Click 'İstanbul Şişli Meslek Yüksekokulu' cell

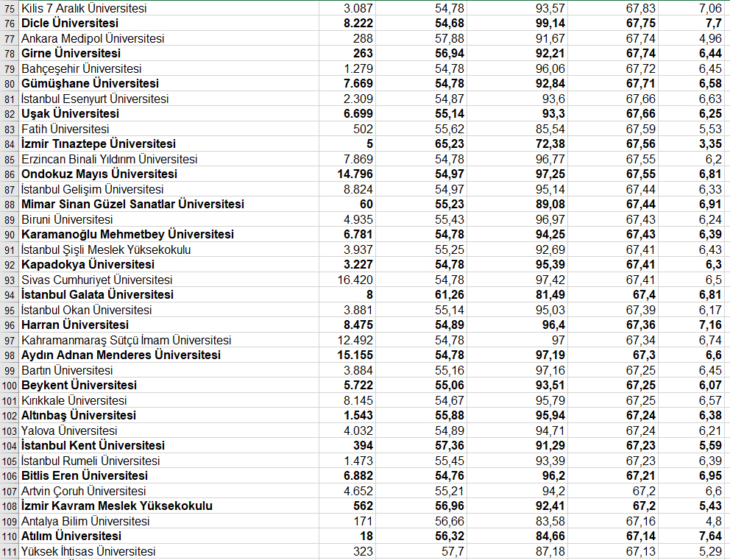[x=169, y=249]
